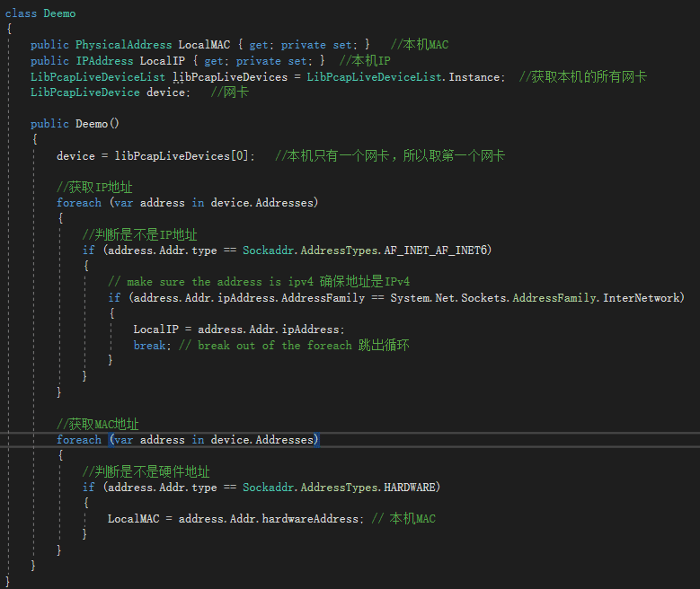This screenshot has width=700, height=589.
Task: Click the comment //获取本机的所有网卡
Action: click(582, 76)
